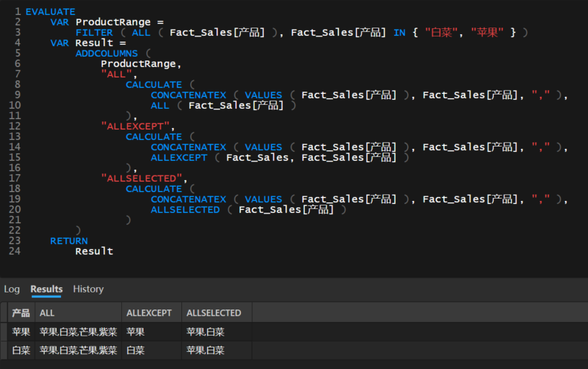This screenshot has width=588, height=369.
Task: Select the 白菜 row header selector
Action: [x=4, y=350]
